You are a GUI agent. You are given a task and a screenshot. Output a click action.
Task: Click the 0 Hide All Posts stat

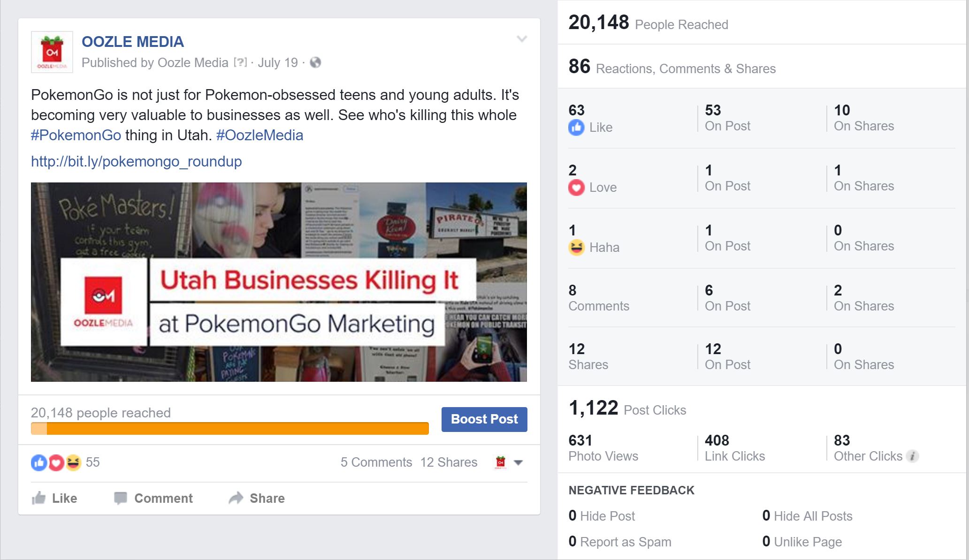[807, 516]
